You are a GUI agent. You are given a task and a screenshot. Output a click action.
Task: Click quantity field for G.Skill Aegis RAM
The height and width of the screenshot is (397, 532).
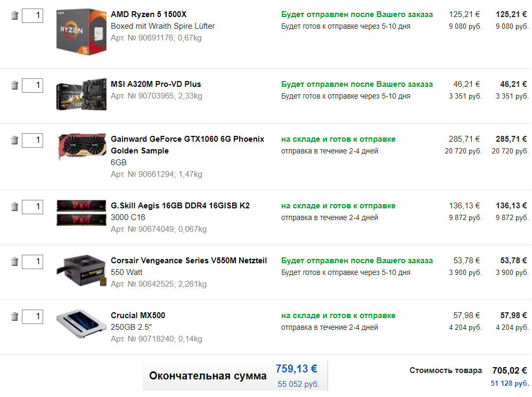(x=32, y=207)
